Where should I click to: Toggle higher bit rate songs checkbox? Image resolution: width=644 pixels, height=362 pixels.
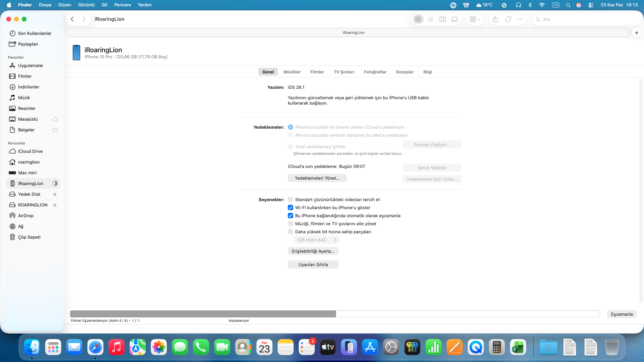(290, 232)
